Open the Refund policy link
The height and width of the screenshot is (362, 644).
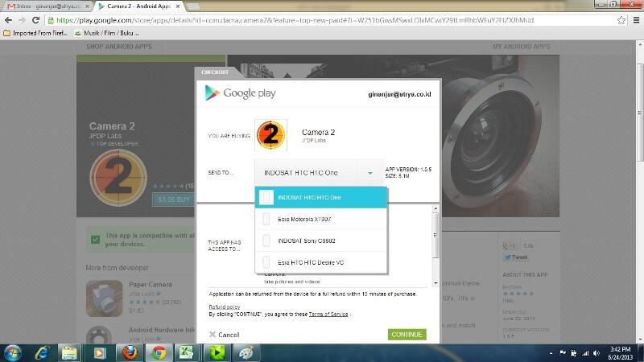pos(225,306)
